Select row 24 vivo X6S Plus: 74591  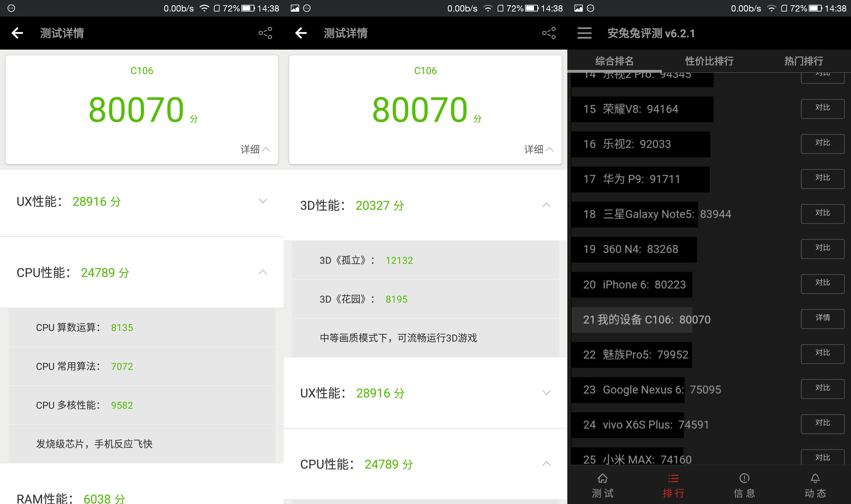pyautogui.click(x=640, y=424)
